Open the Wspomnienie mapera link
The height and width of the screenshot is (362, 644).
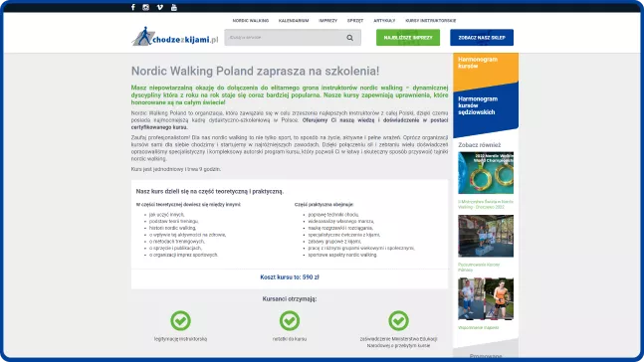(479, 327)
